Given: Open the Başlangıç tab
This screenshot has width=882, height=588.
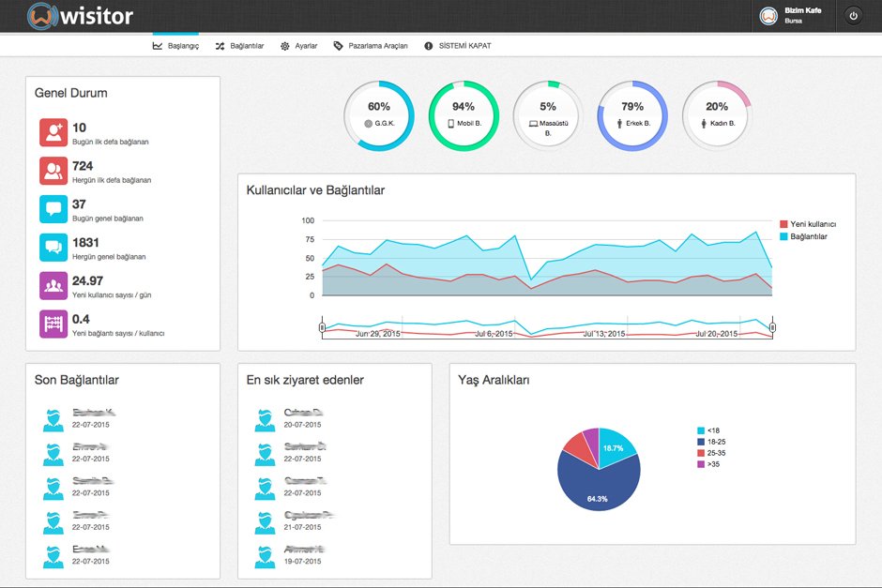Looking at the screenshot, I should click(175, 46).
